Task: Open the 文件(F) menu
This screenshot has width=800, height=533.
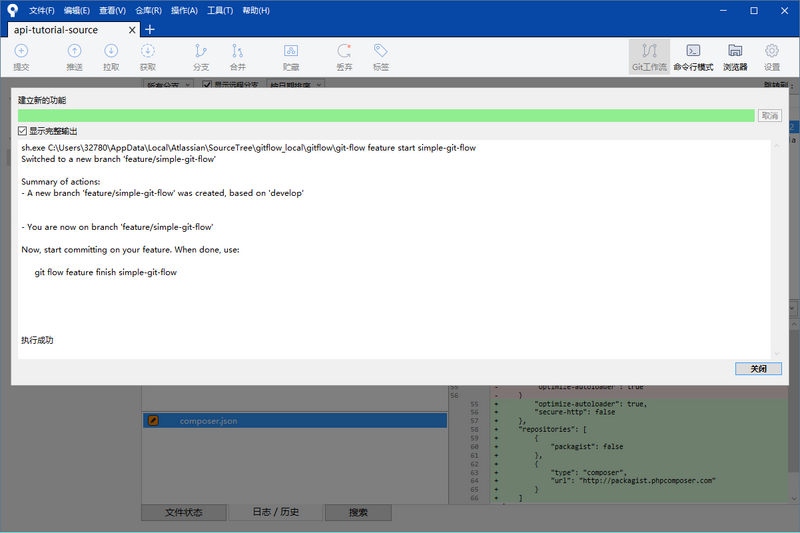Action: click(x=42, y=10)
